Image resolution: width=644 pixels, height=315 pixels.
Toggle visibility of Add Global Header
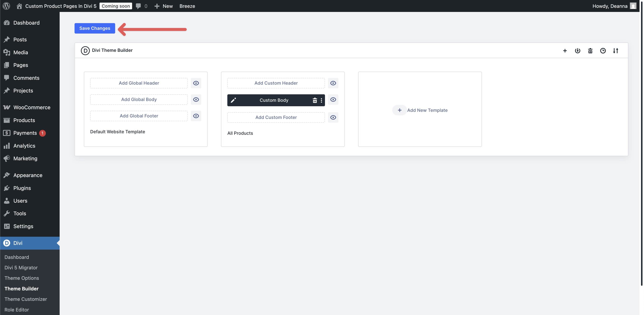(x=196, y=83)
